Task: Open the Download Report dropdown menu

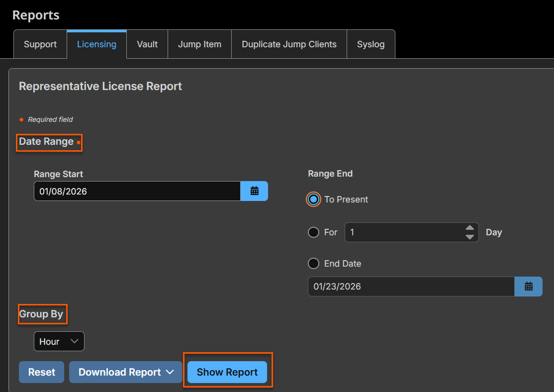Action: [125, 372]
